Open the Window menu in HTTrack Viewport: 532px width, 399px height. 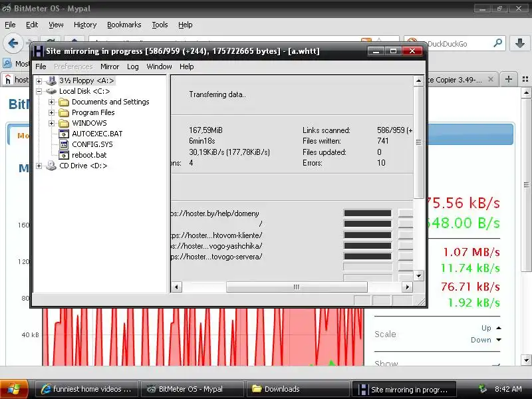pos(159,66)
